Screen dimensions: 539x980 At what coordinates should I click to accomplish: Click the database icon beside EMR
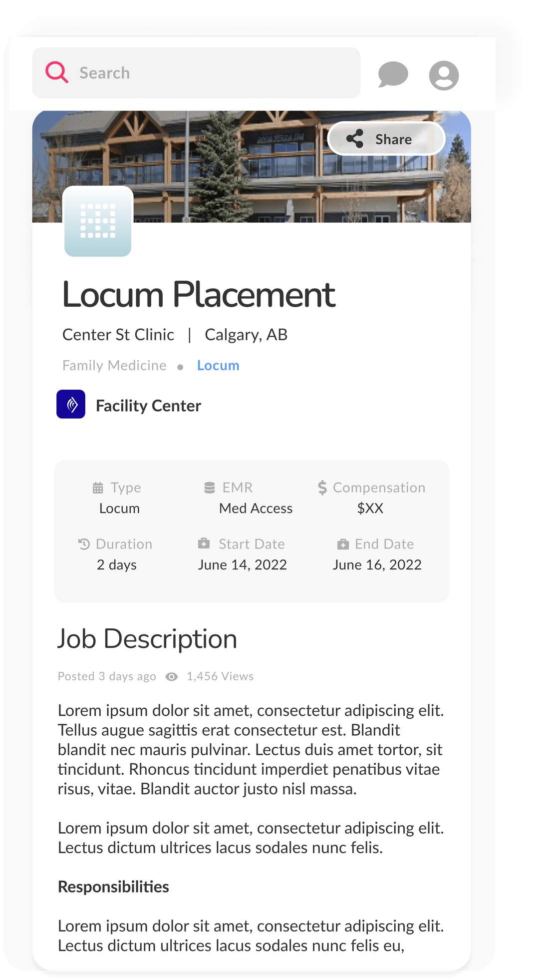210,488
